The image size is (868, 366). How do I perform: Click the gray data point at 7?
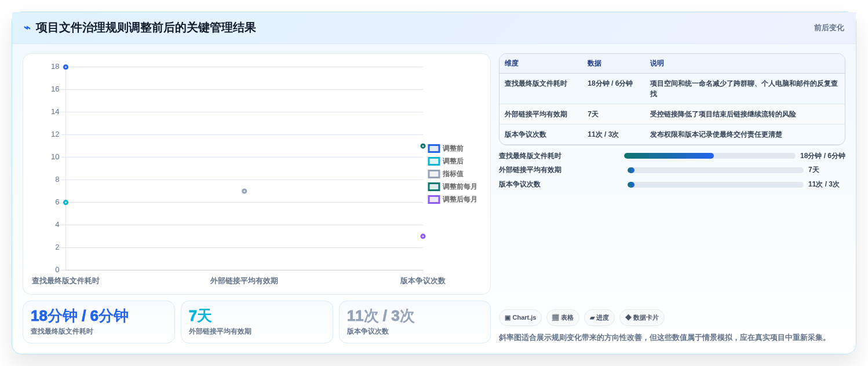tap(245, 191)
